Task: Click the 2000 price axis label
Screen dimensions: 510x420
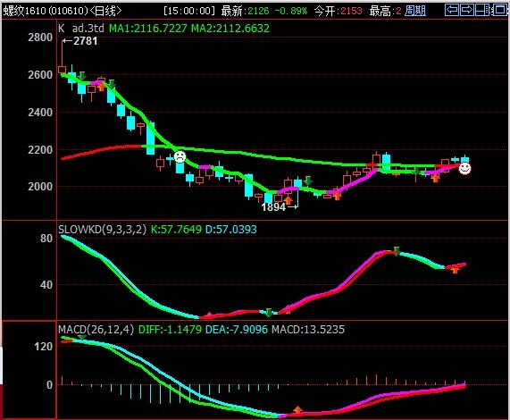Action: [40, 187]
